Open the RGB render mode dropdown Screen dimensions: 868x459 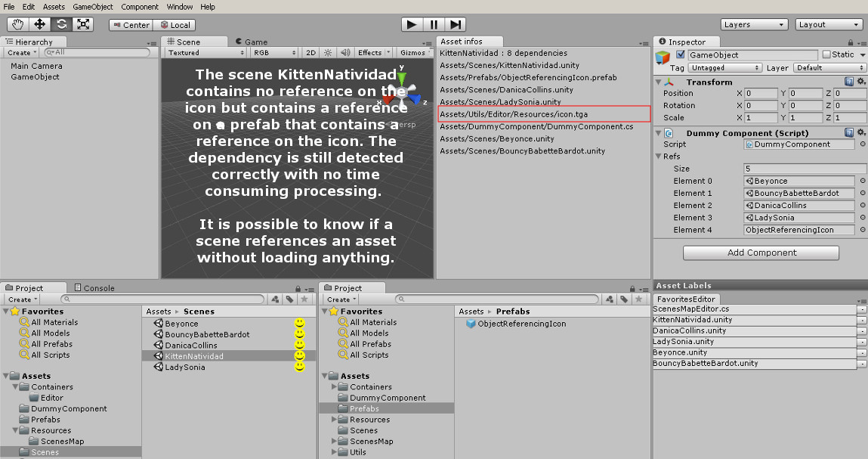274,53
